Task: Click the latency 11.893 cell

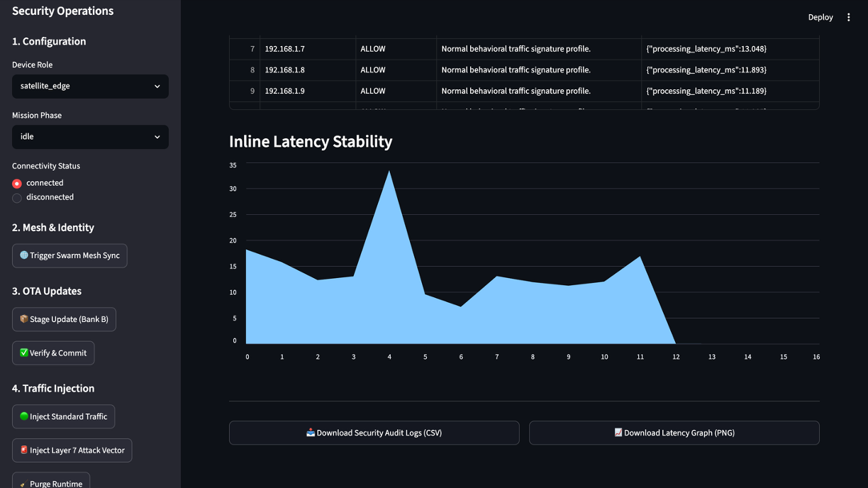Action: point(730,70)
